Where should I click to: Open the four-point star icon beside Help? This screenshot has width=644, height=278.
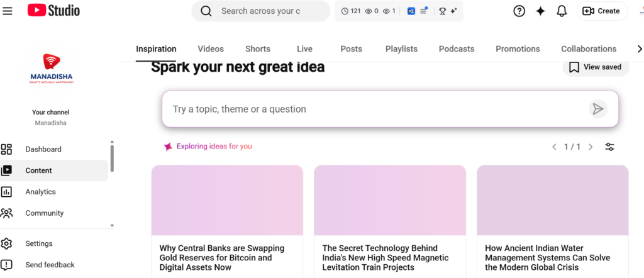coord(540,11)
